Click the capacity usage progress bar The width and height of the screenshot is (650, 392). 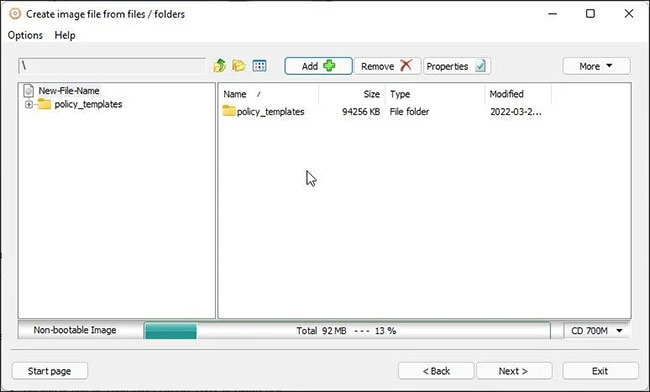pyautogui.click(x=347, y=331)
